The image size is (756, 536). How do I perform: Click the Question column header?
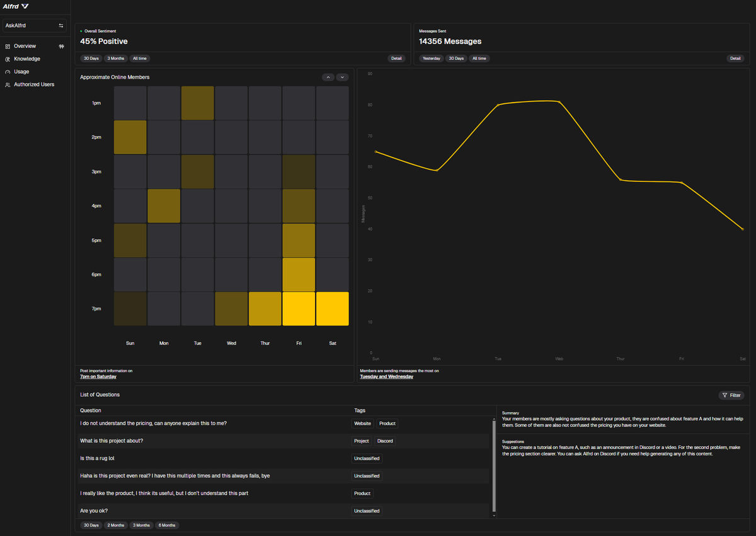(x=91, y=410)
